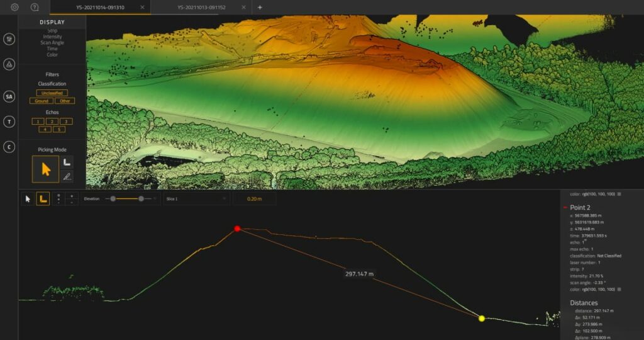644x340 pixels.
Task: Click the scan angle -2.33 value
Action: click(599, 283)
